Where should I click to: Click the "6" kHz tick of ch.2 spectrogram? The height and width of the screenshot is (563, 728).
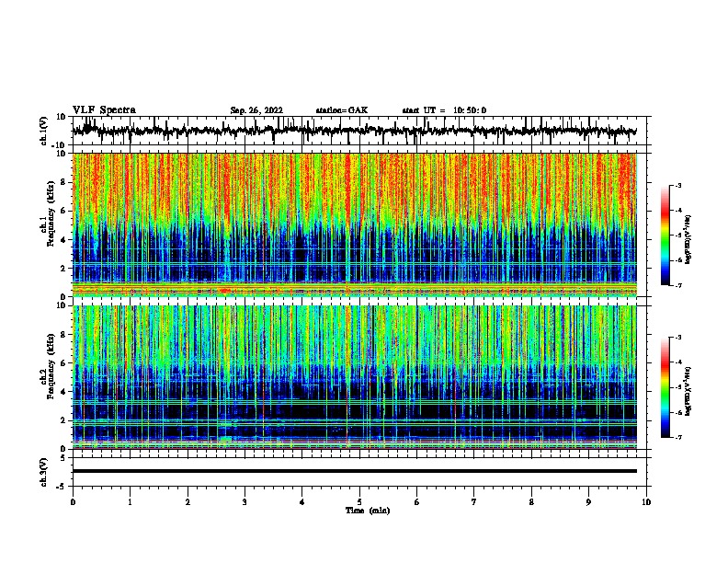[63, 363]
